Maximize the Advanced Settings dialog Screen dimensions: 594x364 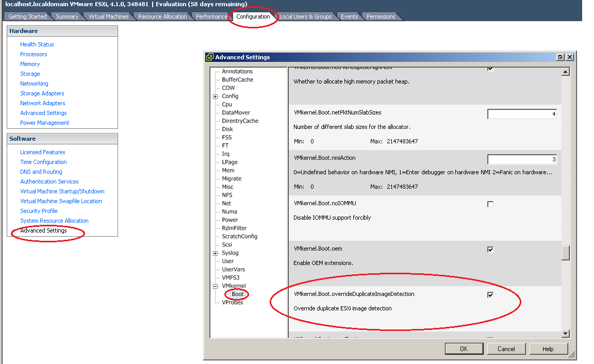click(560, 57)
